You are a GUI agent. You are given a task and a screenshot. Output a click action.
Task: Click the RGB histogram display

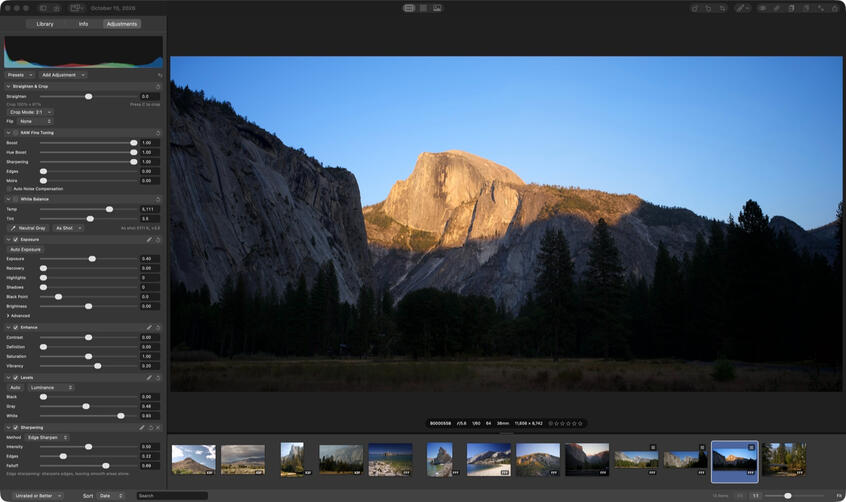[x=83, y=52]
